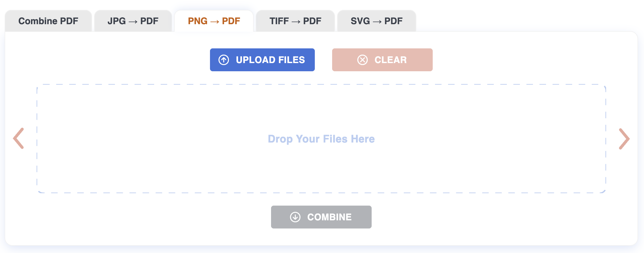The height and width of the screenshot is (253, 644).
Task: Click the gray Combine button
Action: click(321, 217)
